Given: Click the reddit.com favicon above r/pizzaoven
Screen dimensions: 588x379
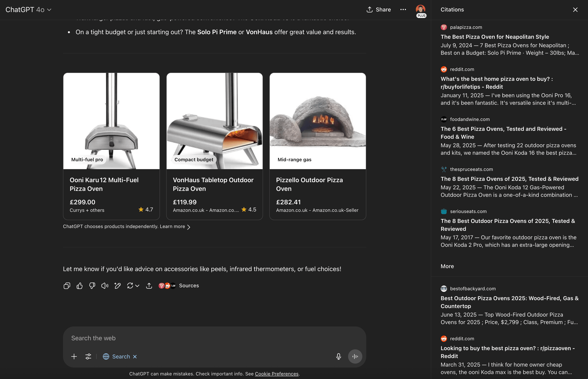Looking at the screenshot, I should point(444,339).
